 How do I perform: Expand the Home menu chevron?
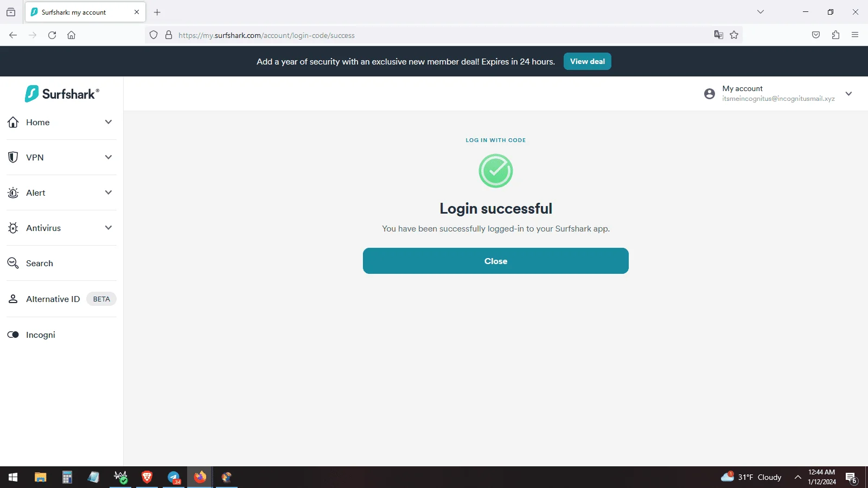(x=108, y=122)
